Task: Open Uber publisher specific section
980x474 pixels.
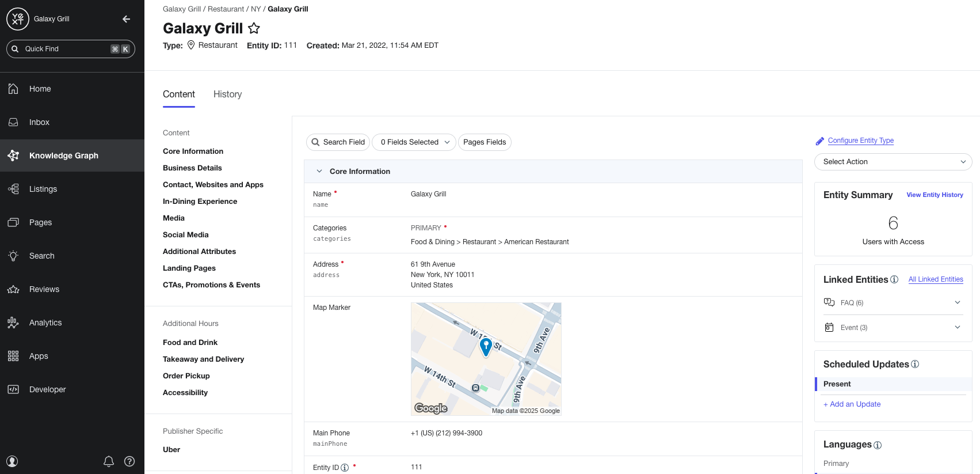Action: tap(171, 450)
